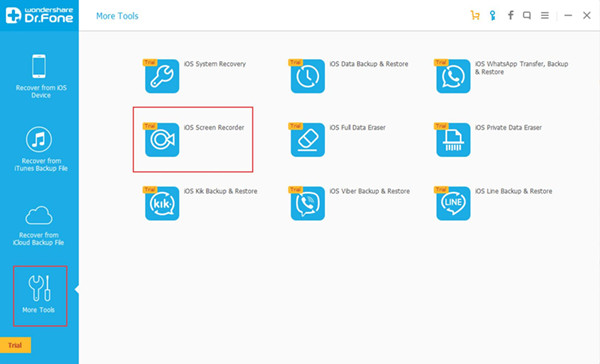Click the "More Tools" sidebar label

(38, 310)
